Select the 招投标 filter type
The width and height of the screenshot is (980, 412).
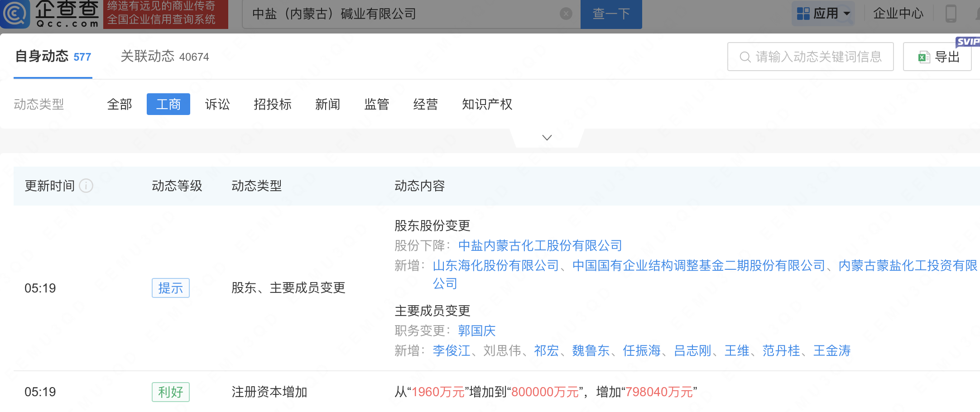click(x=273, y=105)
